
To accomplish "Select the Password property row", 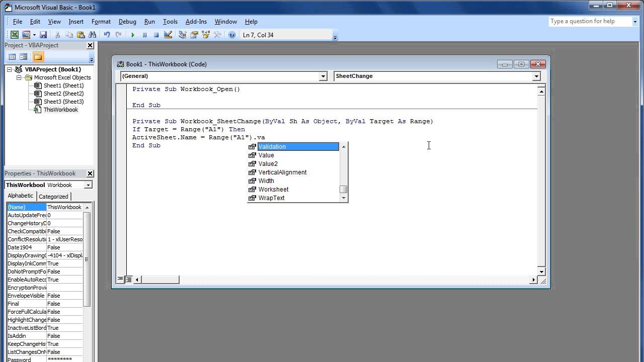I will click(45, 359).
